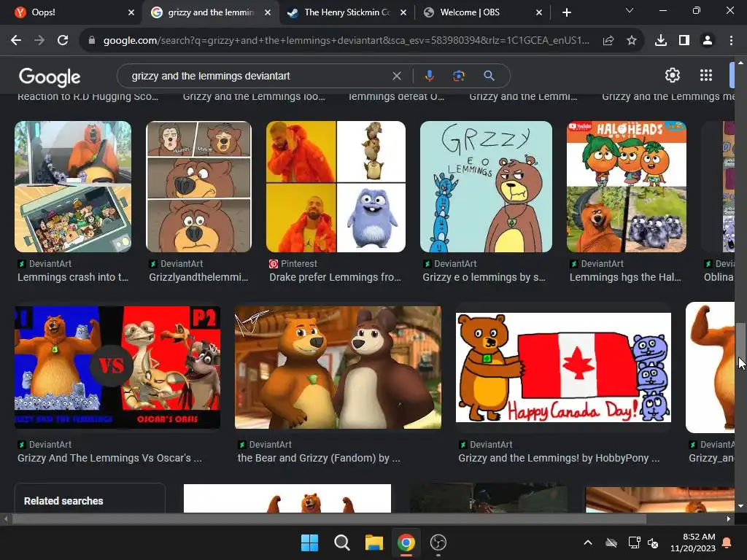Bookmark this page with the star
Viewport: 747px width, 560px height.
click(x=632, y=41)
